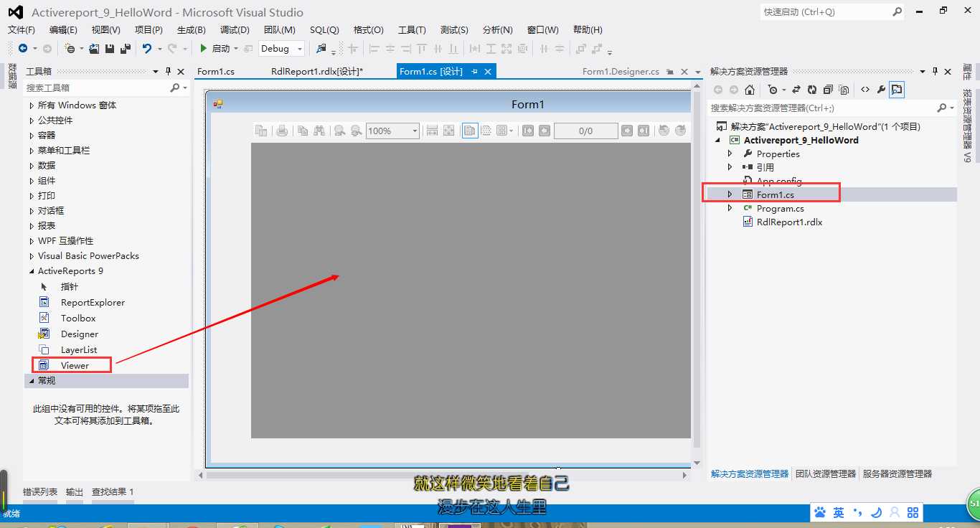Click the single Save disk icon
The height and width of the screenshot is (528, 980).
click(110, 48)
